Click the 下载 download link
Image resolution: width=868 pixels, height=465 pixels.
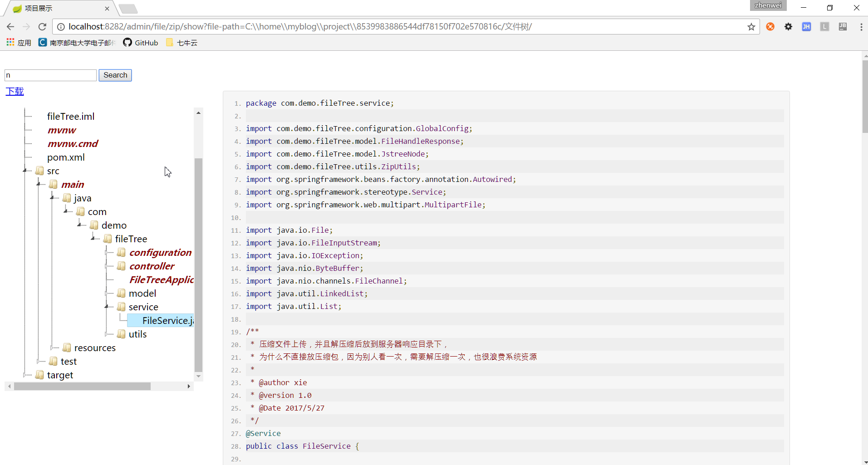point(15,91)
